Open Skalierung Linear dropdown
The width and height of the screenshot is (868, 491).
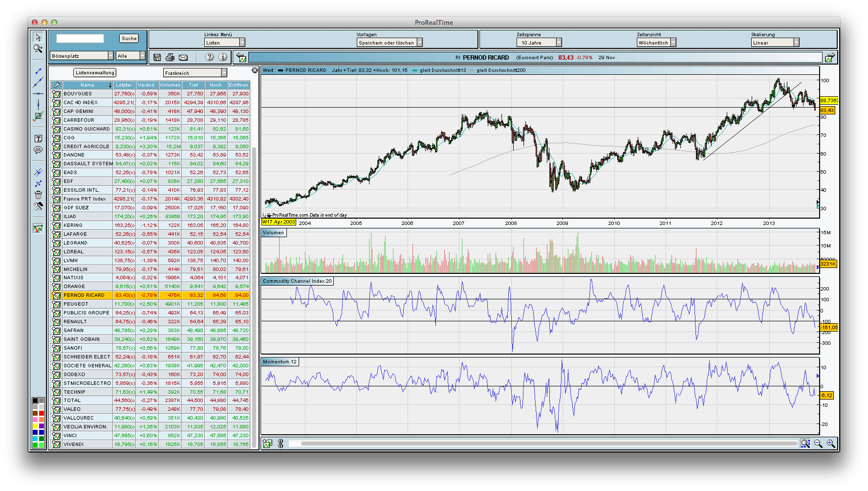pos(775,43)
